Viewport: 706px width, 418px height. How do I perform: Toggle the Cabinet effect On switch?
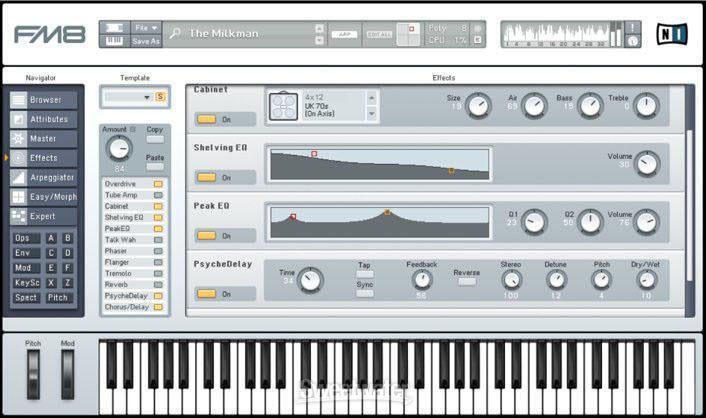point(207,119)
